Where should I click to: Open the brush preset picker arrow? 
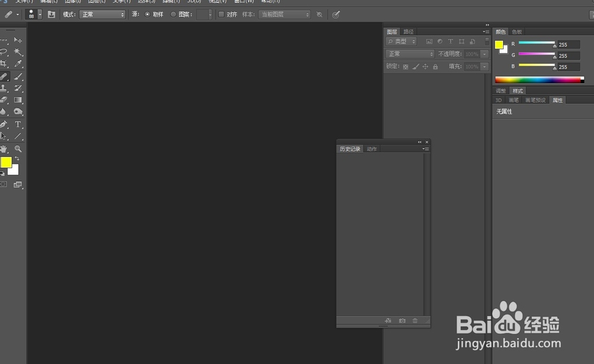pyautogui.click(x=40, y=14)
